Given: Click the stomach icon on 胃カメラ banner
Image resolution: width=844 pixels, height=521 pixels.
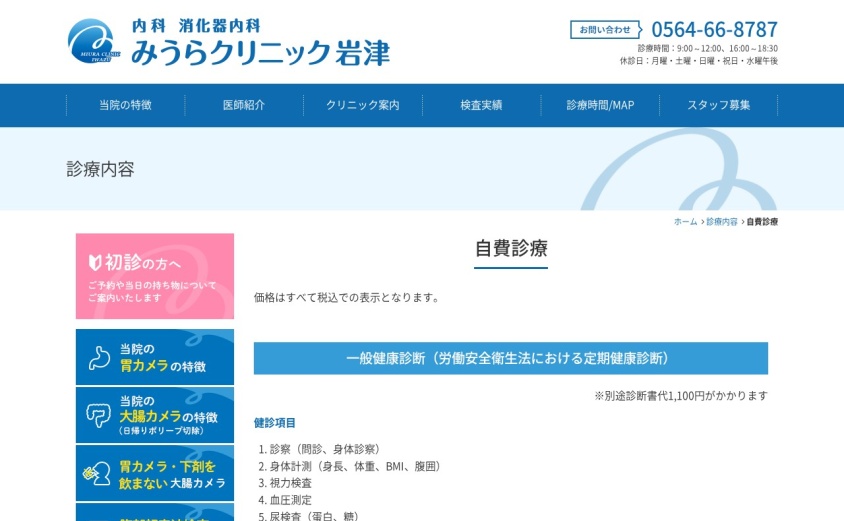Looking at the screenshot, I should coord(100,357).
